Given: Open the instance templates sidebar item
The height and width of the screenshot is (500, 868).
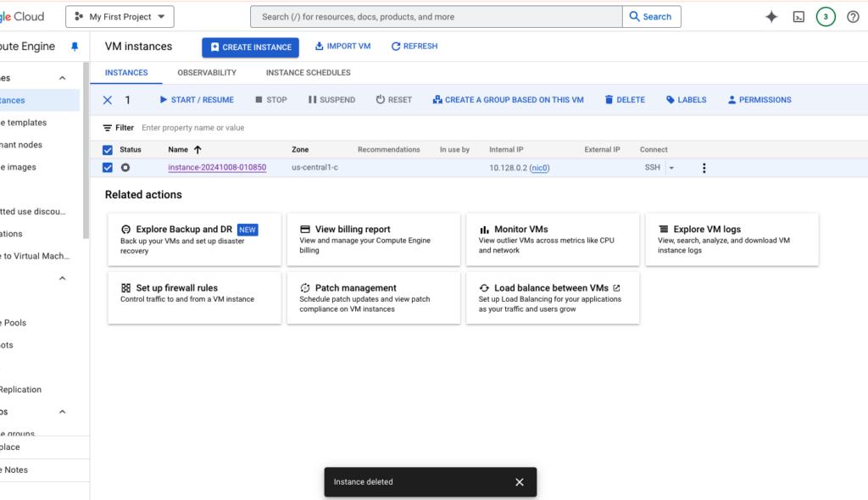Looking at the screenshot, I should [40, 122].
